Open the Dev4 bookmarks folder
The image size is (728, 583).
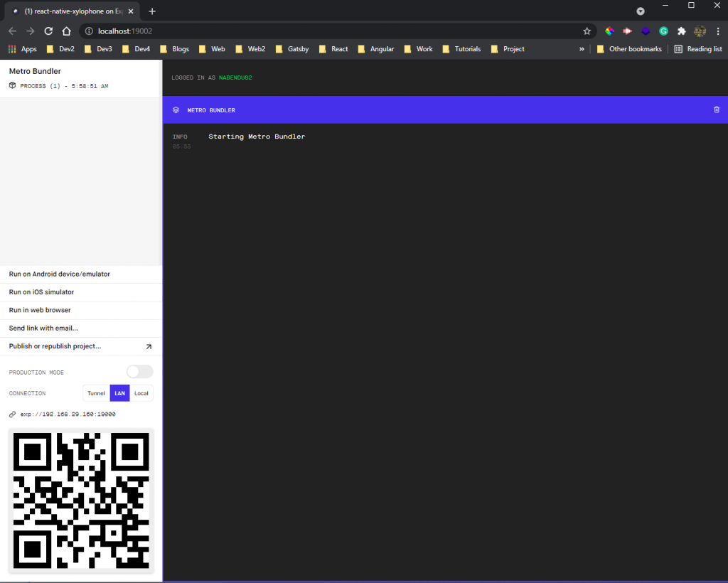[136, 49]
